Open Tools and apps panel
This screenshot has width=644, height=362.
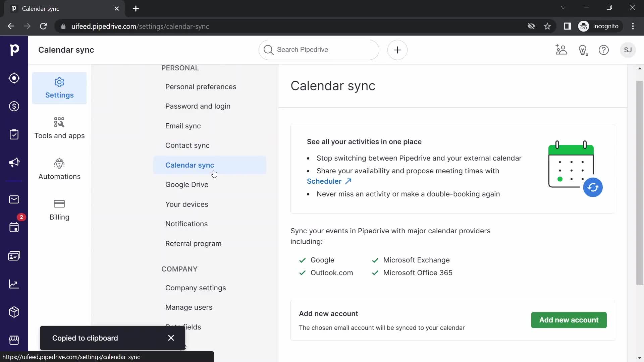pyautogui.click(x=59, y=128)
